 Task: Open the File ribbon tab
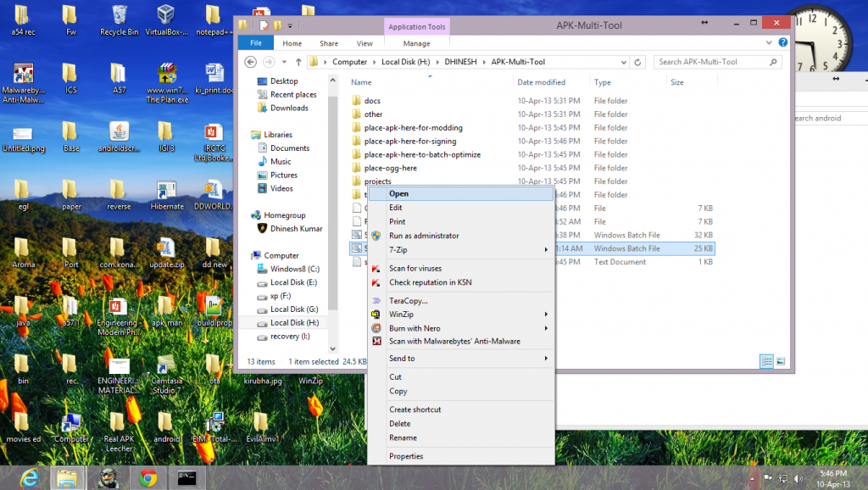coord(256,43)
